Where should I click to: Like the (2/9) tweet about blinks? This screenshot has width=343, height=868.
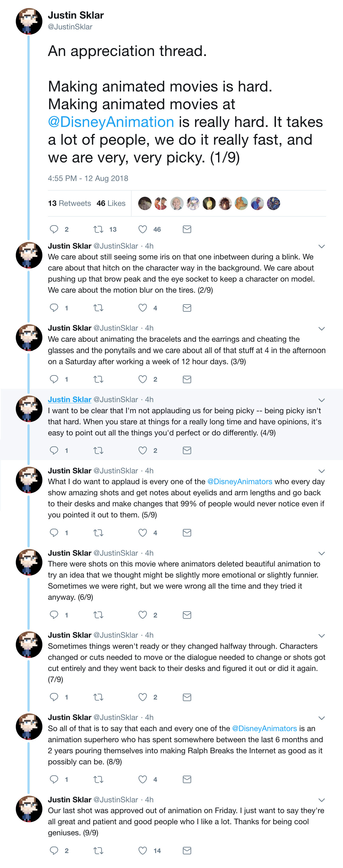(x=143, y=308)
